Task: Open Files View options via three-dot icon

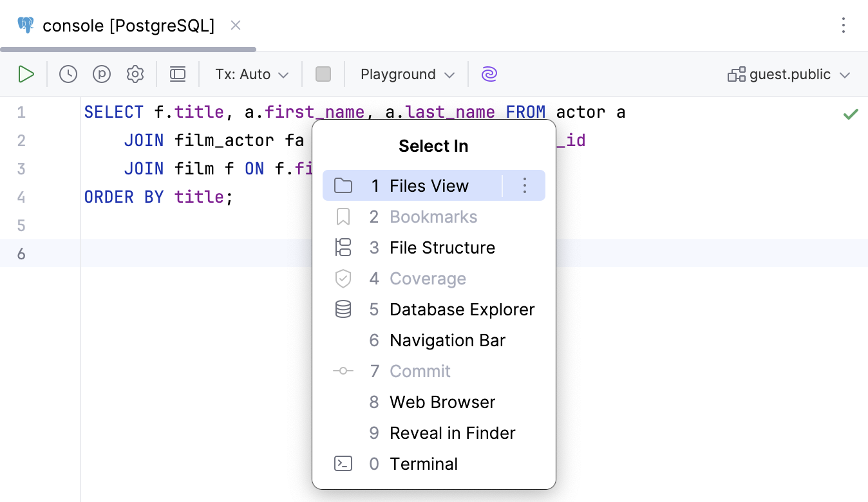Action: 525,185
